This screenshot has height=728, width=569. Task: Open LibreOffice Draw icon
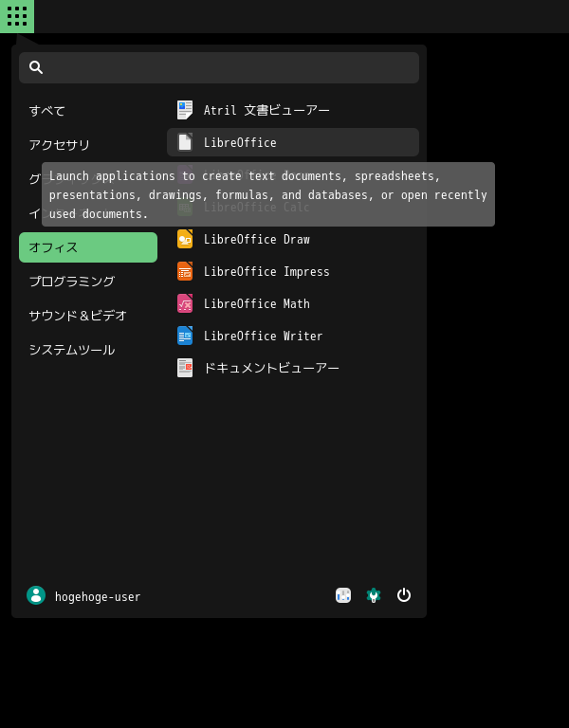point(185,239)
